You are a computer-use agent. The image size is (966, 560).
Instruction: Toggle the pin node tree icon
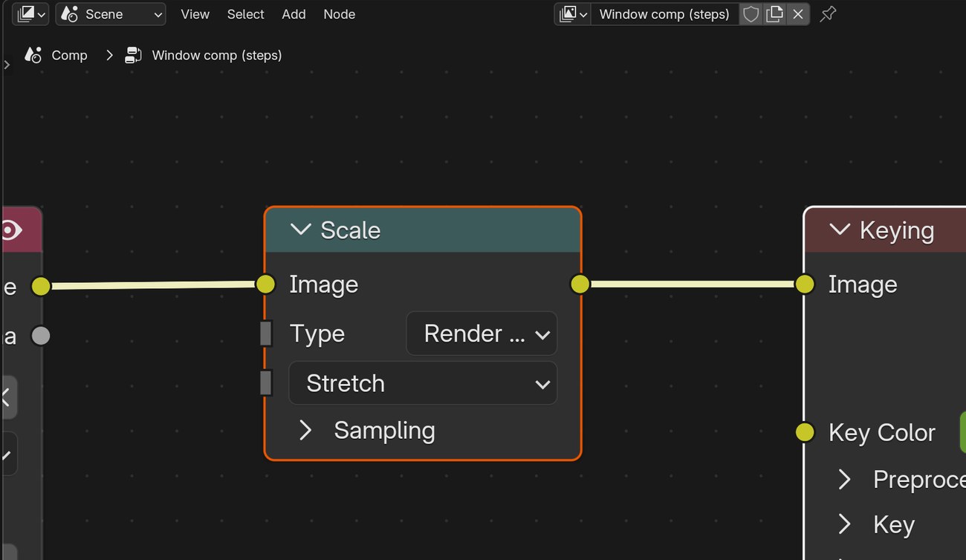(x=828, y=14)
